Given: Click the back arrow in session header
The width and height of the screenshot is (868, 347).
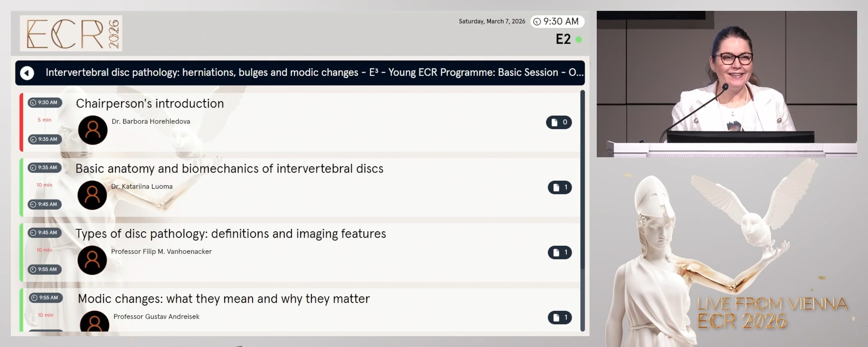Looking at the screenshot, I should [x=27, y=73].
